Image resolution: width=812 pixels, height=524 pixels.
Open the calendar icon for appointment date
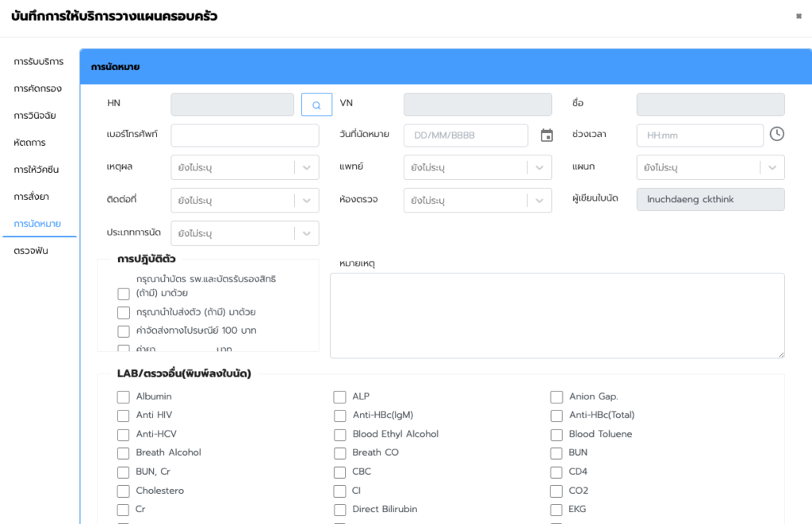coord(546,136)
